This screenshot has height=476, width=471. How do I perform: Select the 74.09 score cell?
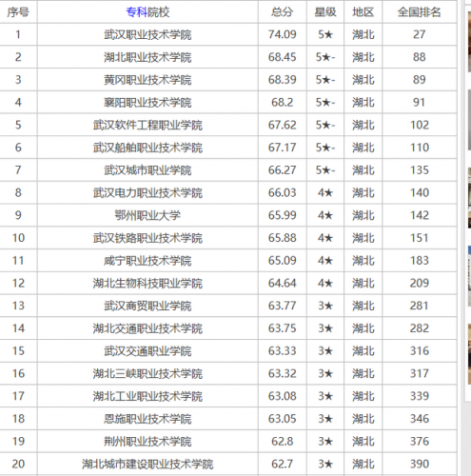(x=283, y=34)
